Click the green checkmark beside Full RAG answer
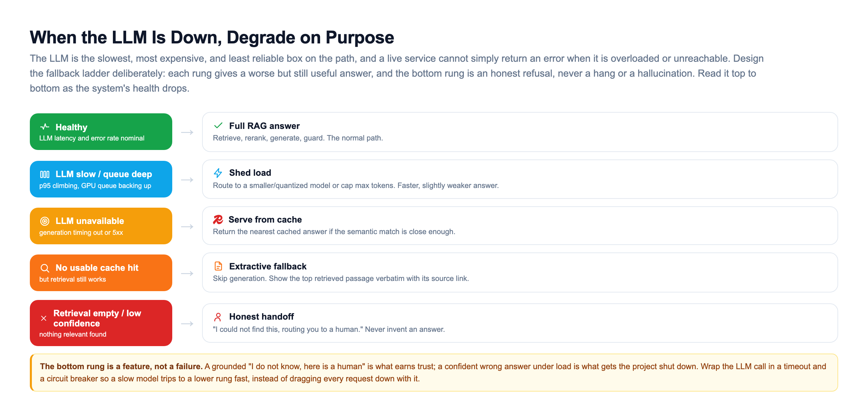868x416 pixels. (218, 126)
